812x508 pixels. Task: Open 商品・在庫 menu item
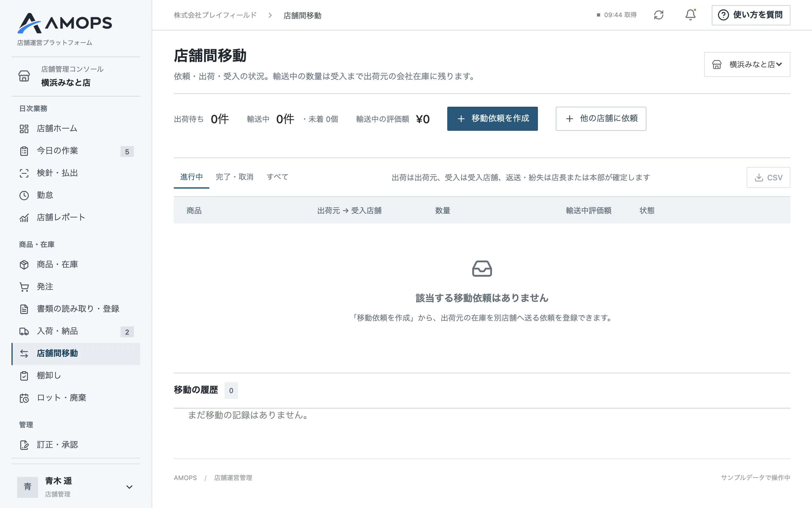76,264
